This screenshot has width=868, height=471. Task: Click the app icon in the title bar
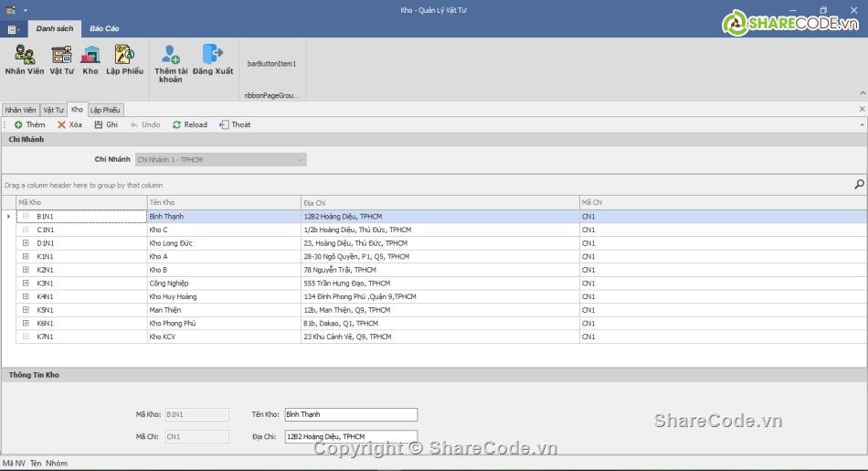click(x=11, y=10)
